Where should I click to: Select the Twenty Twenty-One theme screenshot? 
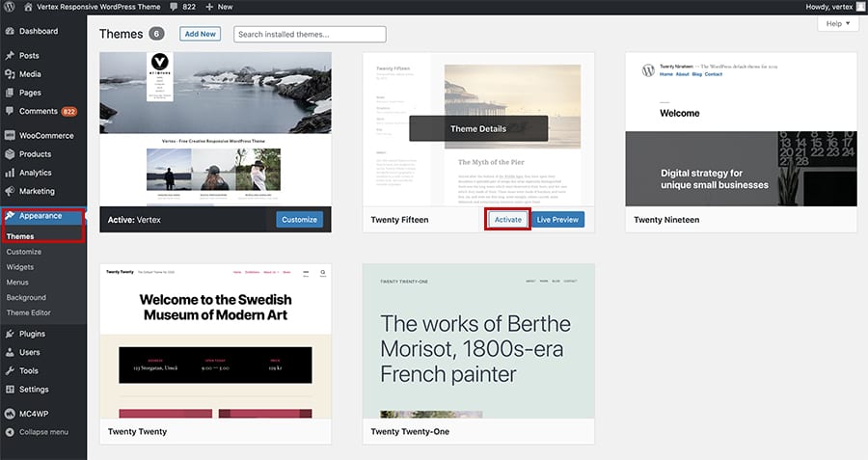click(478, 341)
